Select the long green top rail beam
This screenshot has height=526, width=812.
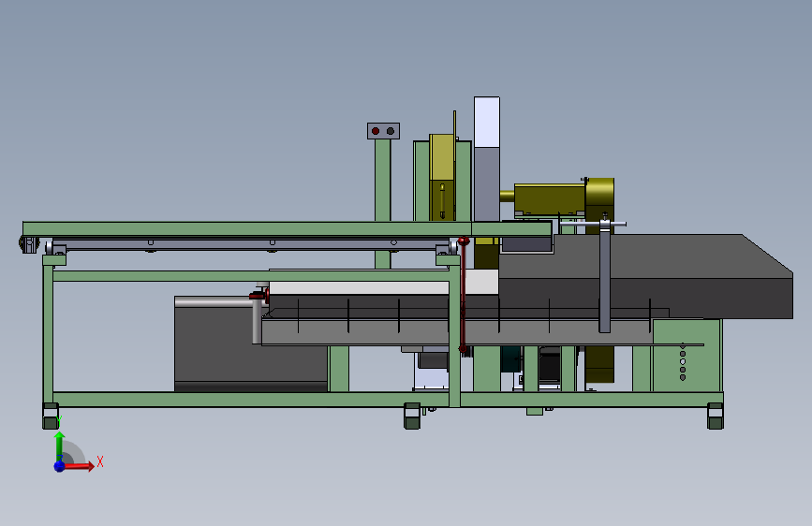click(287, 228)
